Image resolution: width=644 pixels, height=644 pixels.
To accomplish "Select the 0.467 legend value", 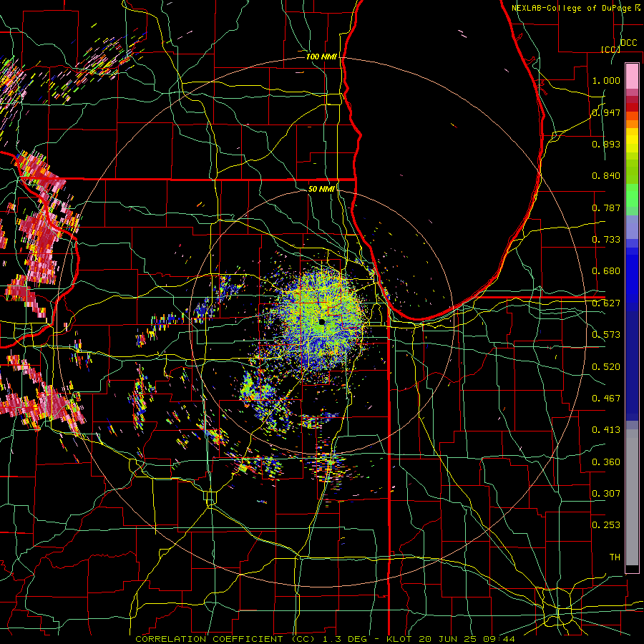I will (606, 399).
